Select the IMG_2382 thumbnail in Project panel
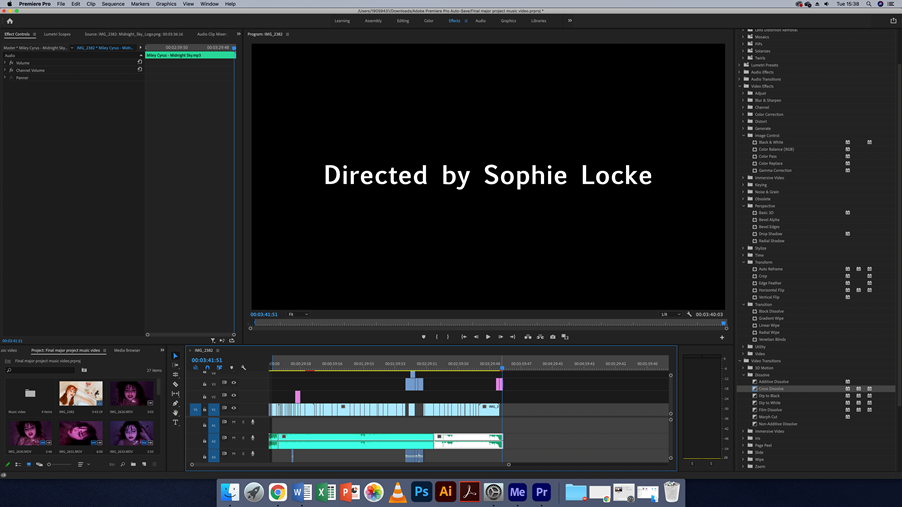Screen dimensions: 902x507 [x=80, y=393]
